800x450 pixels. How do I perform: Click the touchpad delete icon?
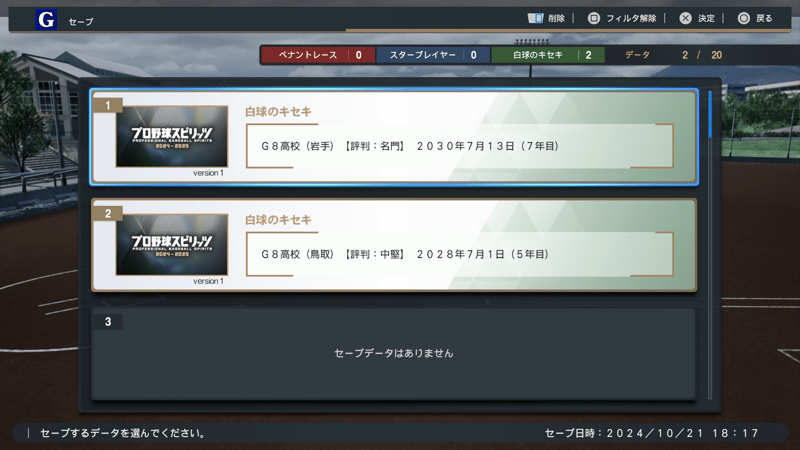(x=535, y=18)
